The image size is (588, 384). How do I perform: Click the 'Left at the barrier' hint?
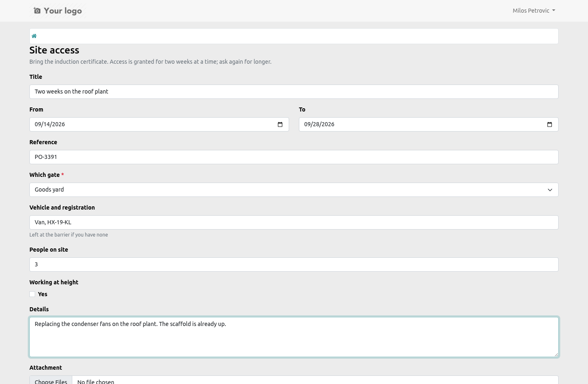coord(69,235)
